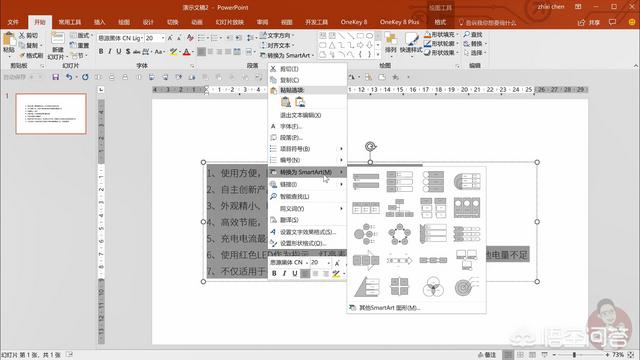Click the Save icon in quick access toolbar
This screenshot has height=360, width=640.
(x=56, y=77)
